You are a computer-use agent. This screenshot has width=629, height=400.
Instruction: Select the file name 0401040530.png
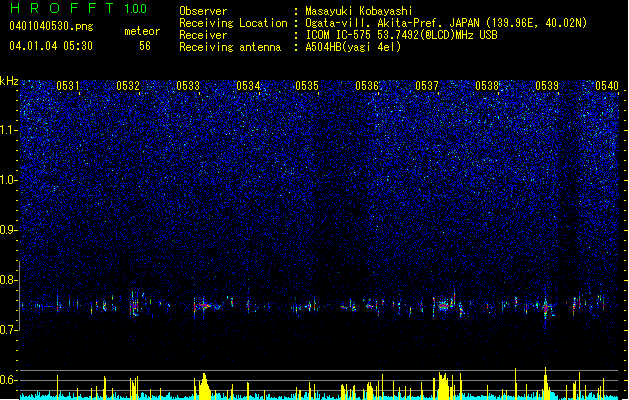click(51, 26)
